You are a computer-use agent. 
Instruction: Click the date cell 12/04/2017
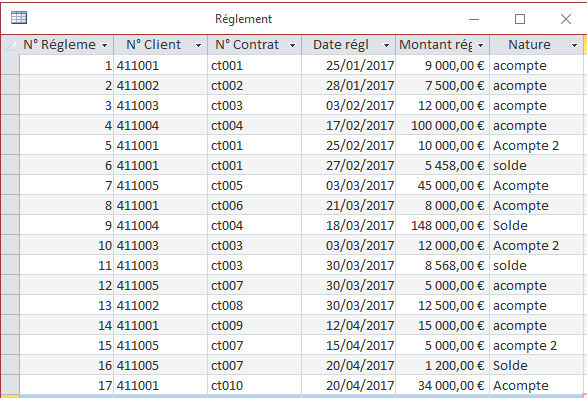click(349, 325)
